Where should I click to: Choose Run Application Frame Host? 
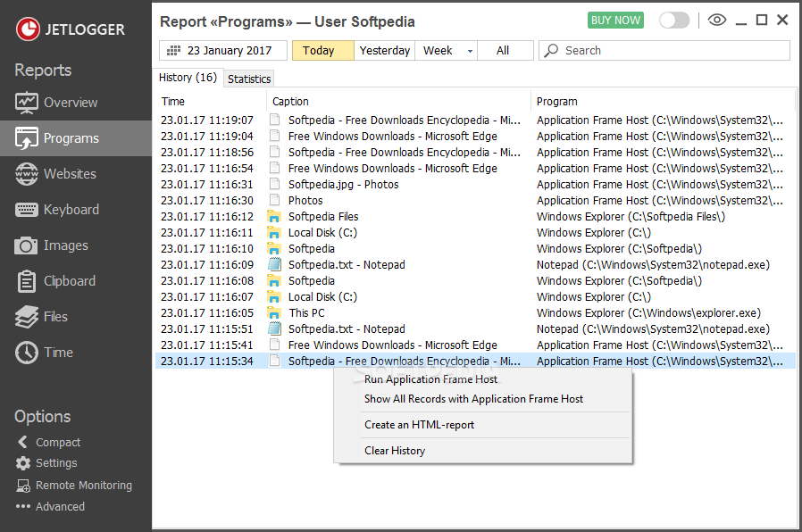(430, 379)
